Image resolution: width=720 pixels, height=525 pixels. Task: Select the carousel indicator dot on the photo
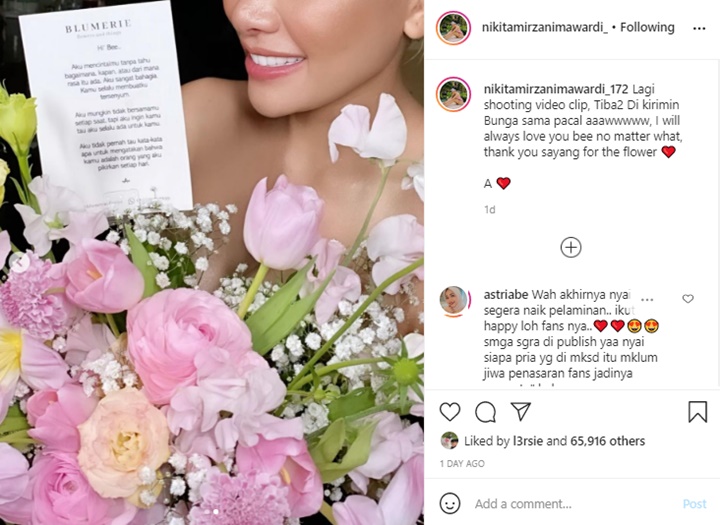216,511
